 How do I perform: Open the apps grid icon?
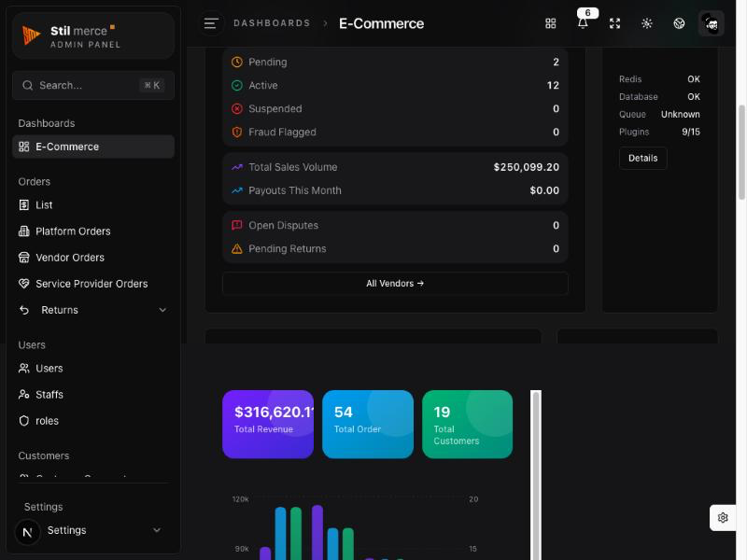(x=551, y=23)
